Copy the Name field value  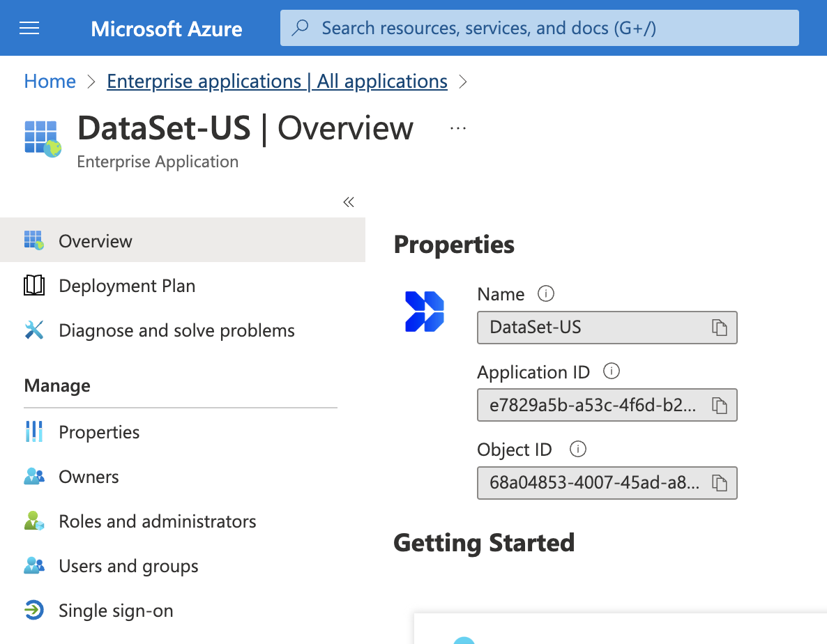coord(719,328)
